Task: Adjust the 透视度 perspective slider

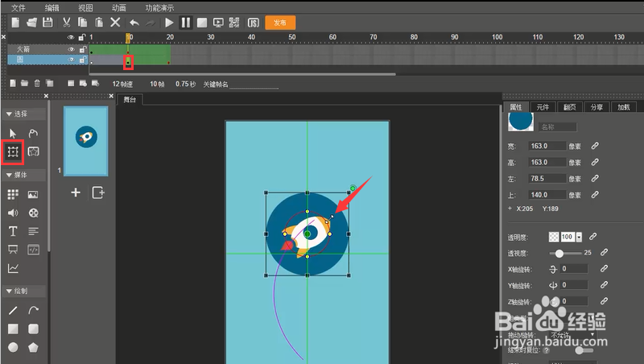Action: click(559, 254)
